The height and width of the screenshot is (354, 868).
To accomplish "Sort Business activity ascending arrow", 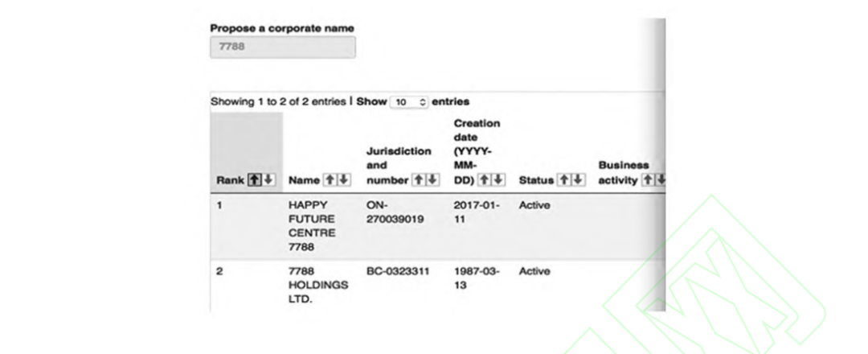I will [648, 180].
